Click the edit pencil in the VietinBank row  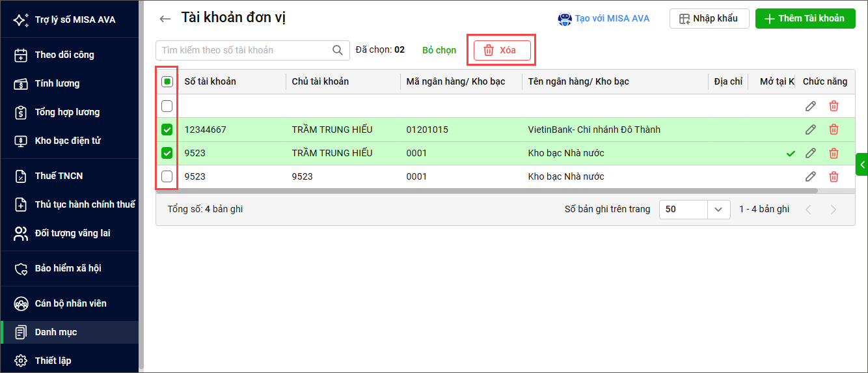[x=810, y=130]
